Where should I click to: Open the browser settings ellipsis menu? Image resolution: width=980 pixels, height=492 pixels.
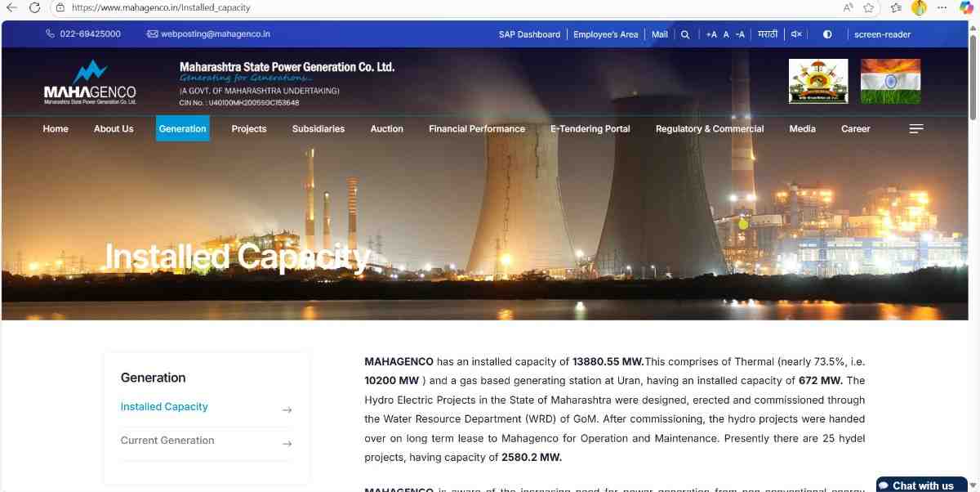[942, 7]
